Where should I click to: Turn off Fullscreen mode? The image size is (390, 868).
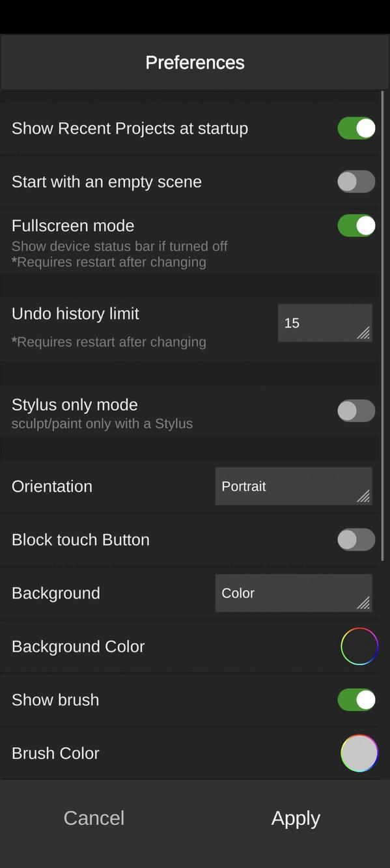(x=356, y=225)
